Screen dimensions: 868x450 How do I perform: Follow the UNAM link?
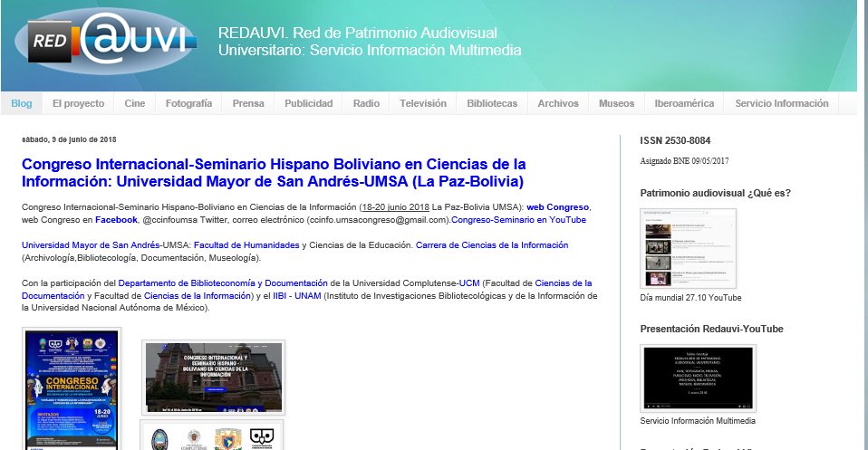tap(308, 295)
